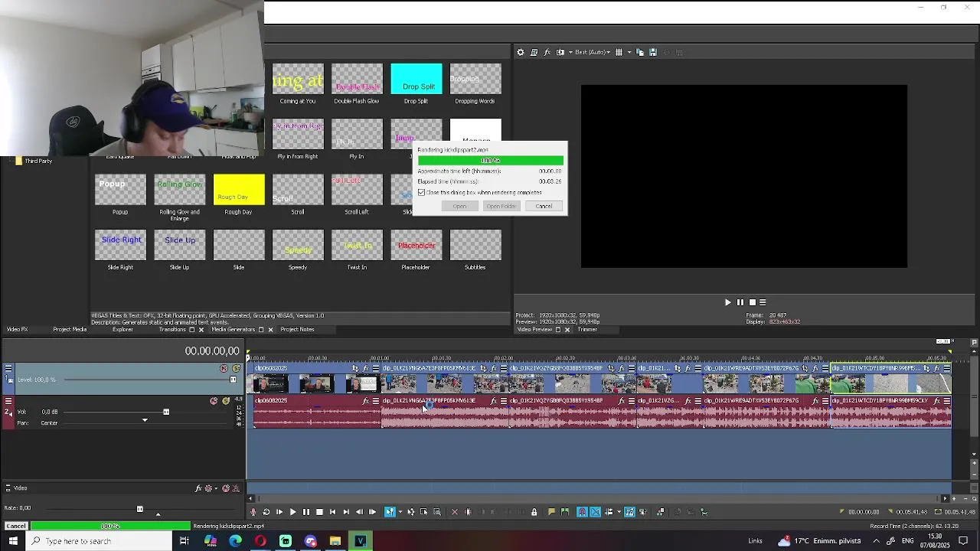Pause the video preview window
The width and height of the screenshot is (980, 551).
pos(740,302)
